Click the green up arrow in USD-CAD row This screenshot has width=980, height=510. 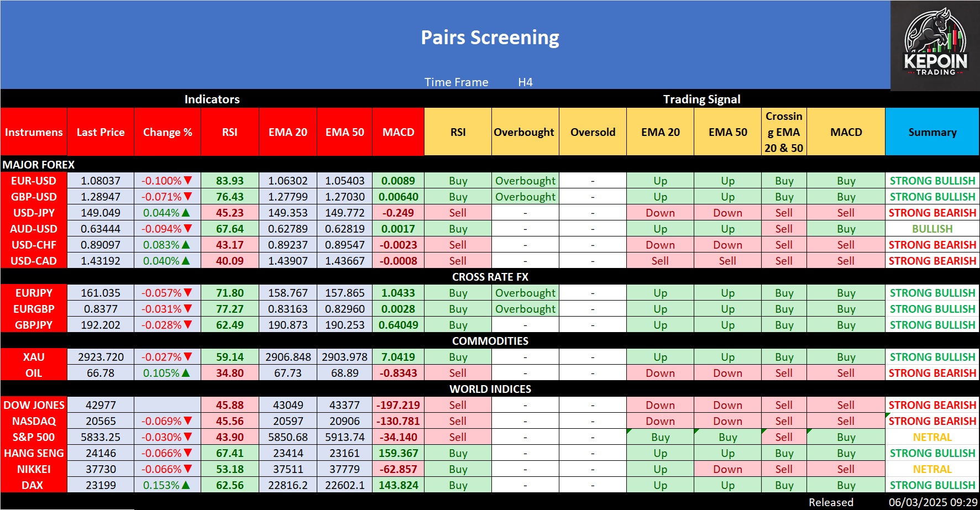pyautogui.click(x=186, y=261)
